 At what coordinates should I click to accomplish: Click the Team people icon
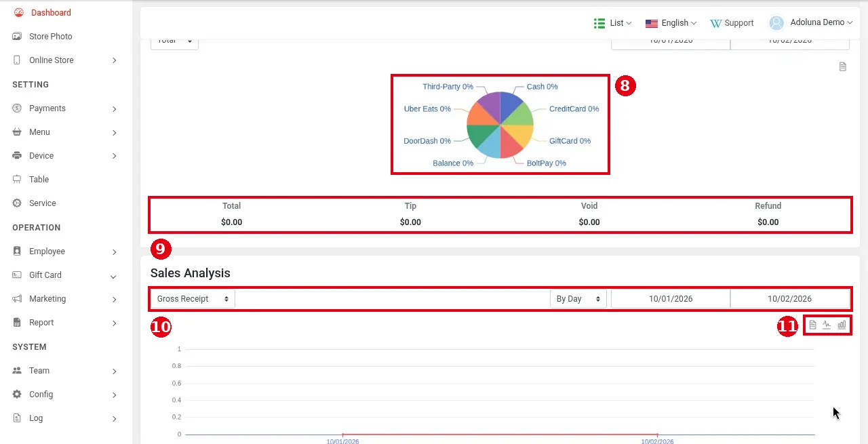tap(17, 370)
